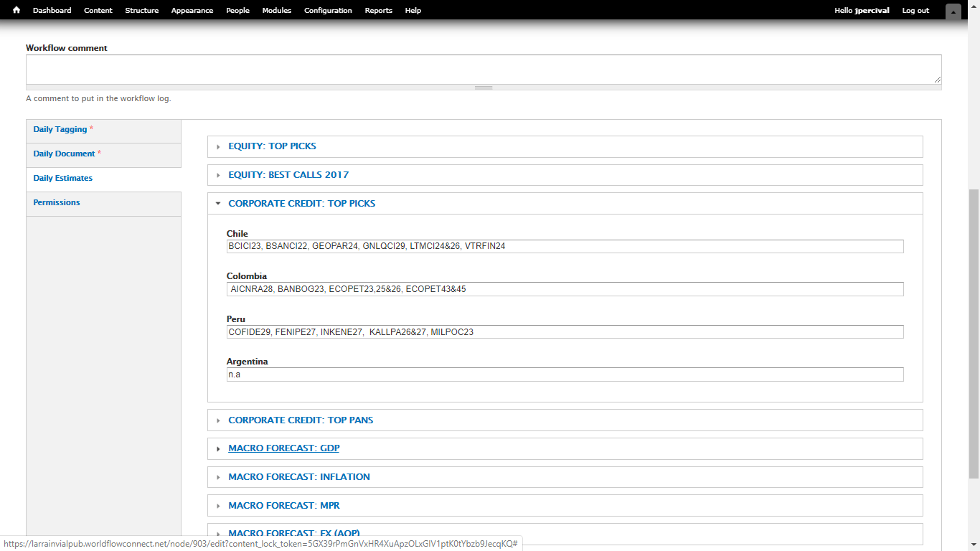This screenshot has width=980, height=551.
Task: Open Reports in the admin menu
Action: [x=378, y=11]
